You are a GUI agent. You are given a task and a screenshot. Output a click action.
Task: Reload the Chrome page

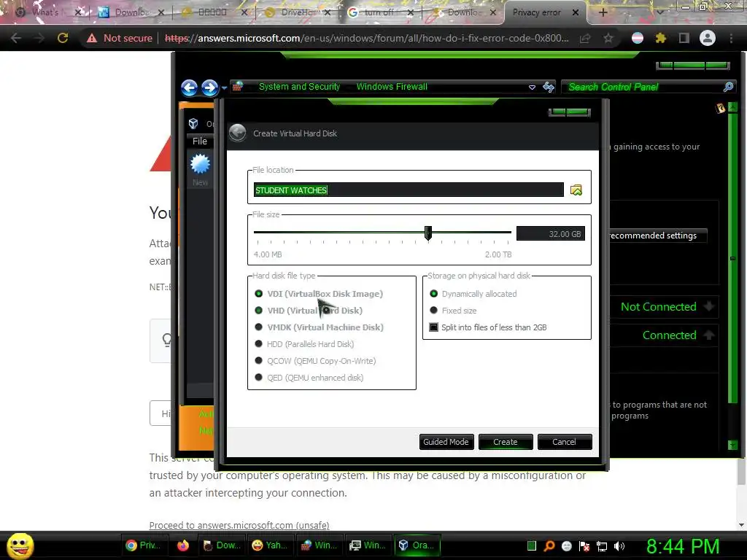63,38
